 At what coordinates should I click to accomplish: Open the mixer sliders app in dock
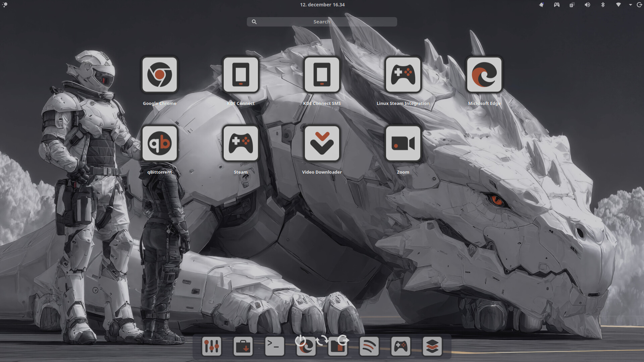212,346
